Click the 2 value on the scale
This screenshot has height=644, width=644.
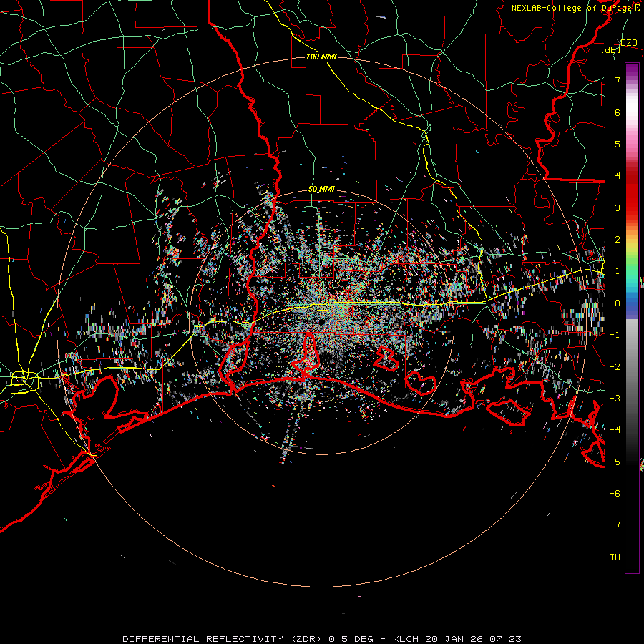pos(618,240)
